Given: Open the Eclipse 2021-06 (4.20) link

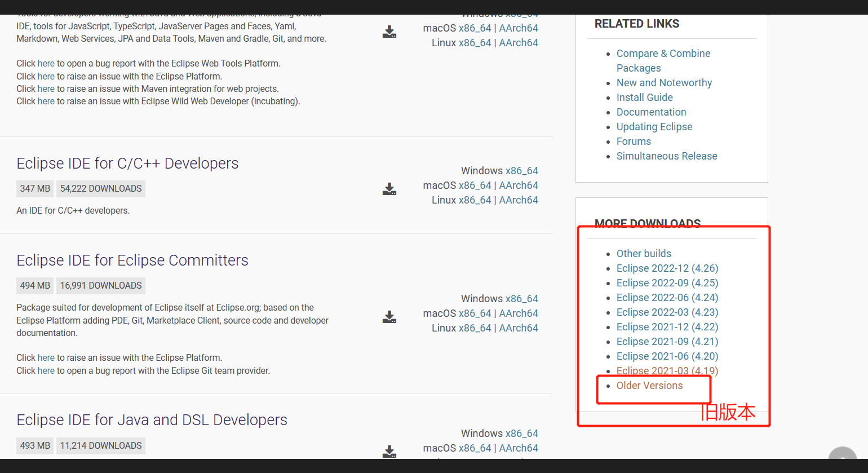Looking at the screenshot, I should 667,356.
